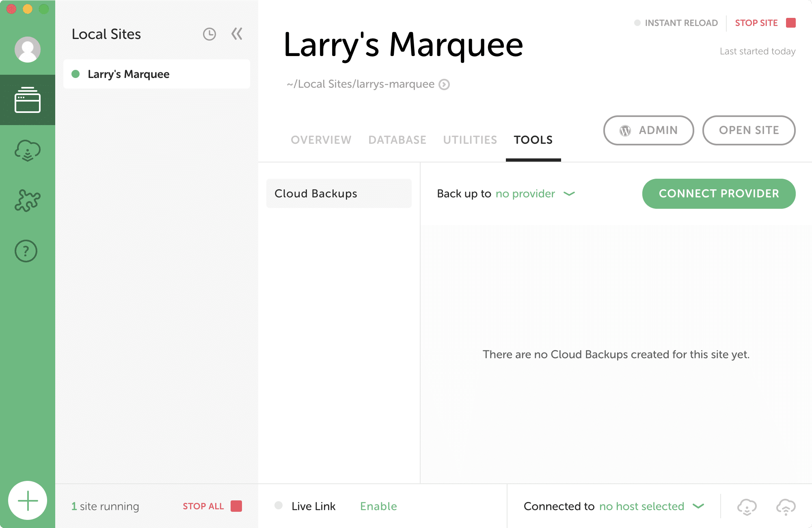Switch to the Overview tab
The width and height of the screenshot is (812, 528).
(x=321, y=140)
